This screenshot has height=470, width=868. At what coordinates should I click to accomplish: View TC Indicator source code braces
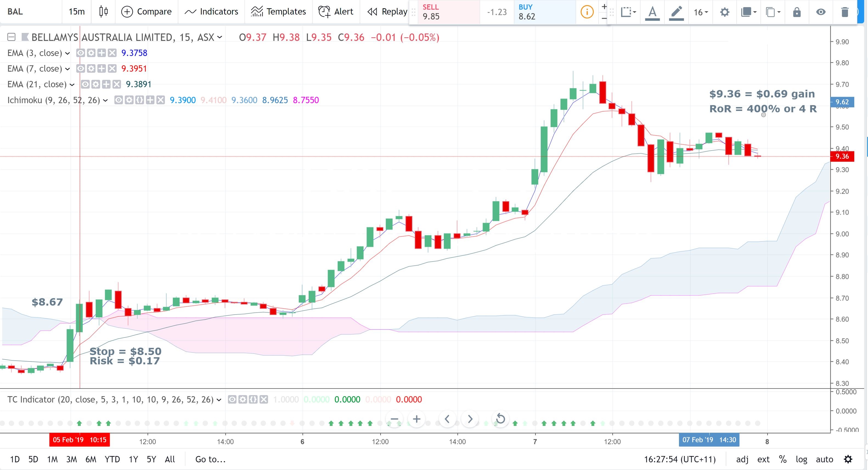pos(253,399)
